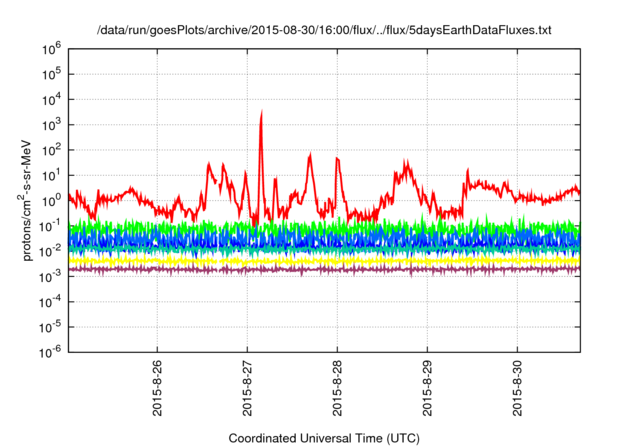
Task: Click the 10^5 y-axis tick label
Action: click(51, 75)
